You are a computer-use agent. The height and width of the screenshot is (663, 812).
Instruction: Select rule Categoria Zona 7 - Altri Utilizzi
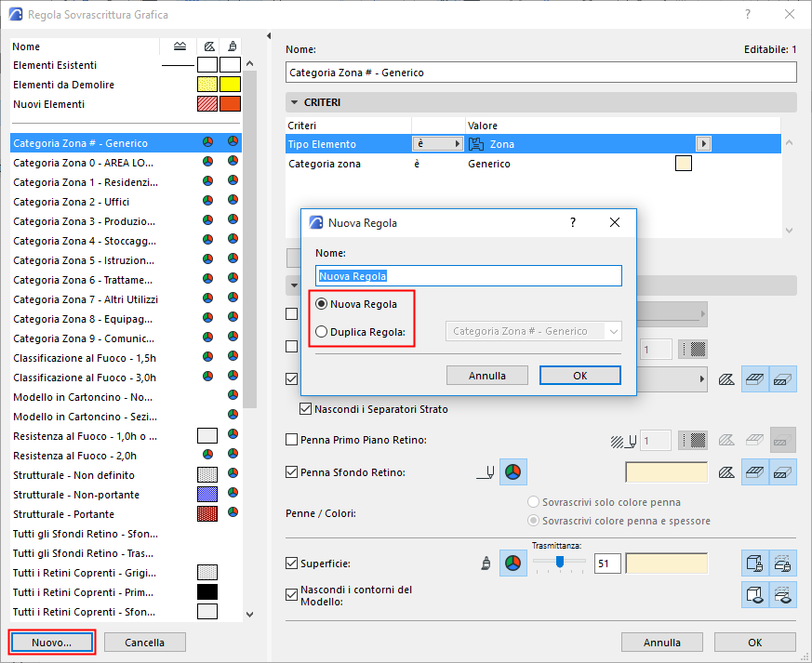[x=126, y=299]
